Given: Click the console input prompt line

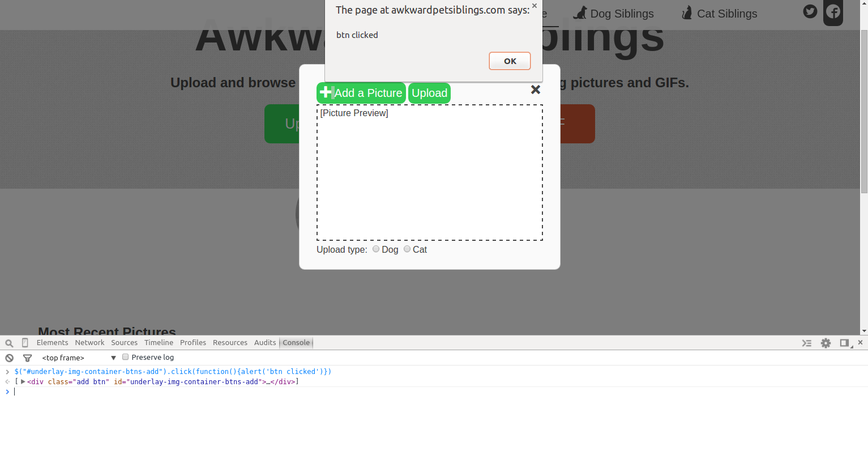Looking at the screenshot, I should coord(434,392).
